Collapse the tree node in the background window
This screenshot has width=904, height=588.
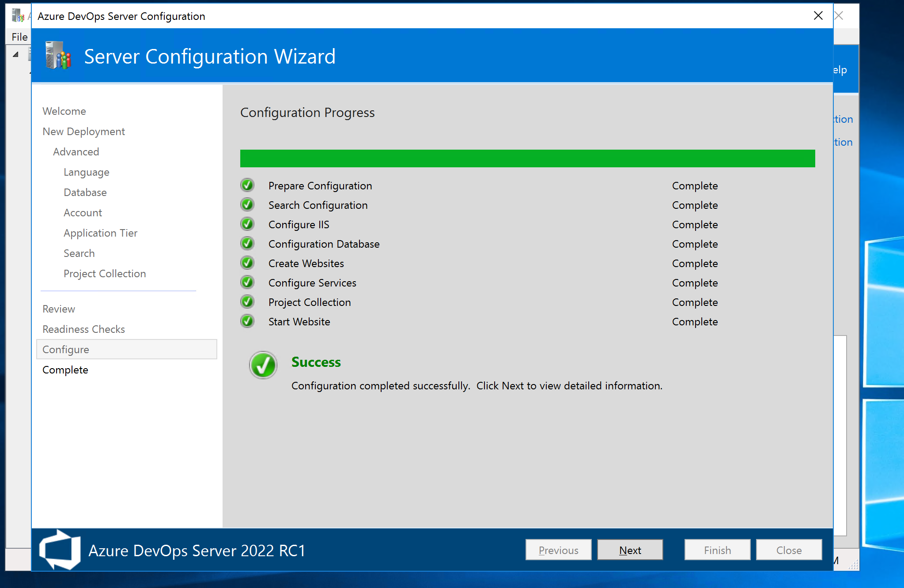click(x=15, y=55)
